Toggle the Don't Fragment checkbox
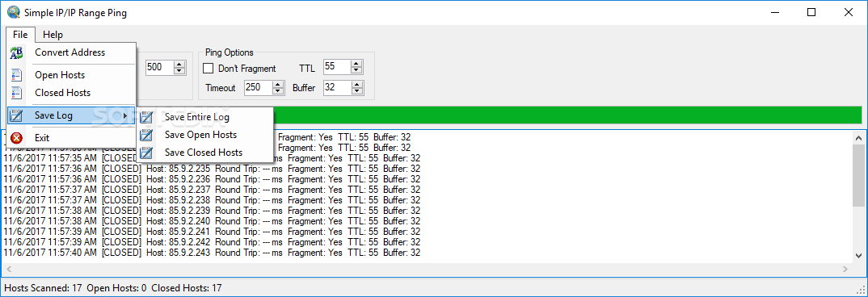The height and width of the screenshot is (297, 868). click(x=209, y=69)
